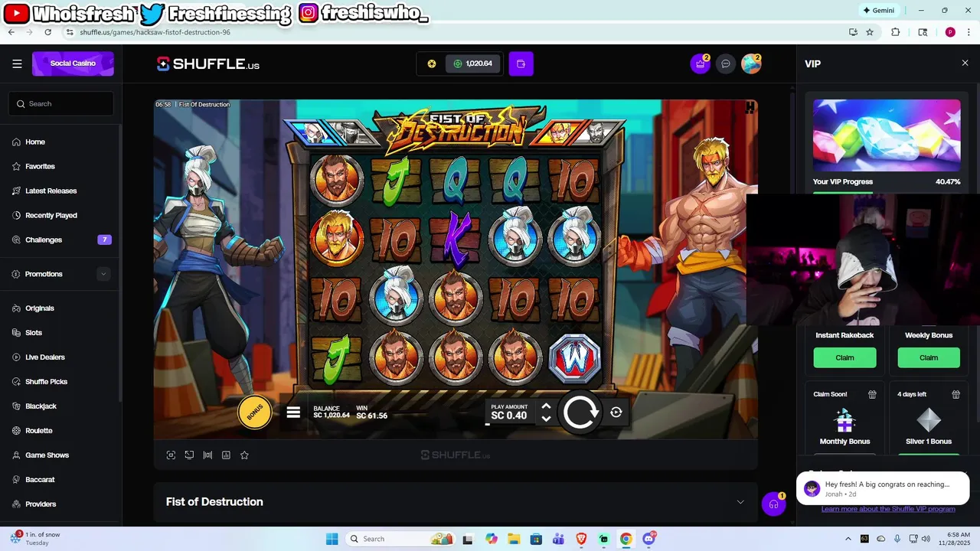
Task: Claim the Weekly Bonus
Action: click(929, 357)
